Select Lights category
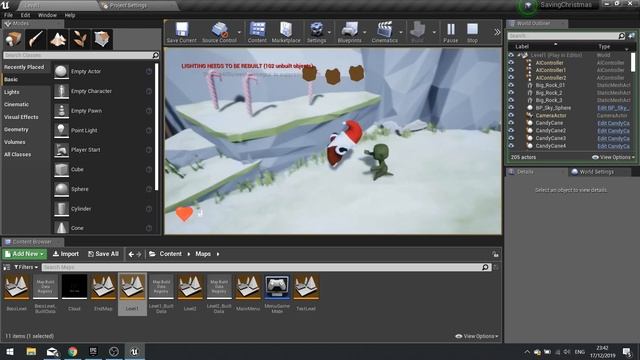Image resolution: width=640 pixels, height=360 pixels. pyautogui.click(x=12, y=92)
